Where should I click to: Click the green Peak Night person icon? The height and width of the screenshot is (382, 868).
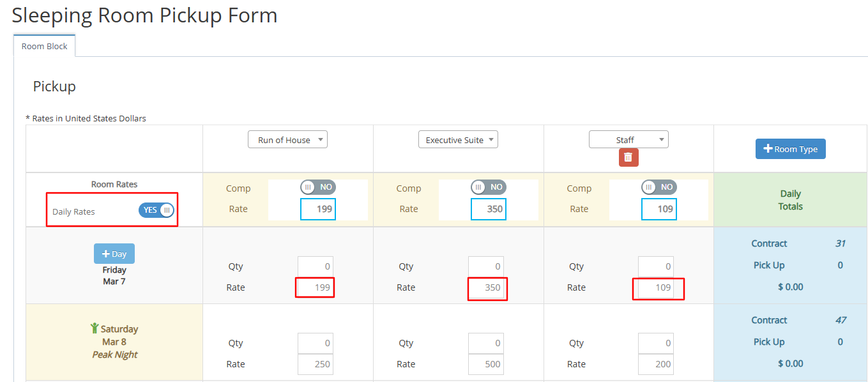click(x=95, y=328)
